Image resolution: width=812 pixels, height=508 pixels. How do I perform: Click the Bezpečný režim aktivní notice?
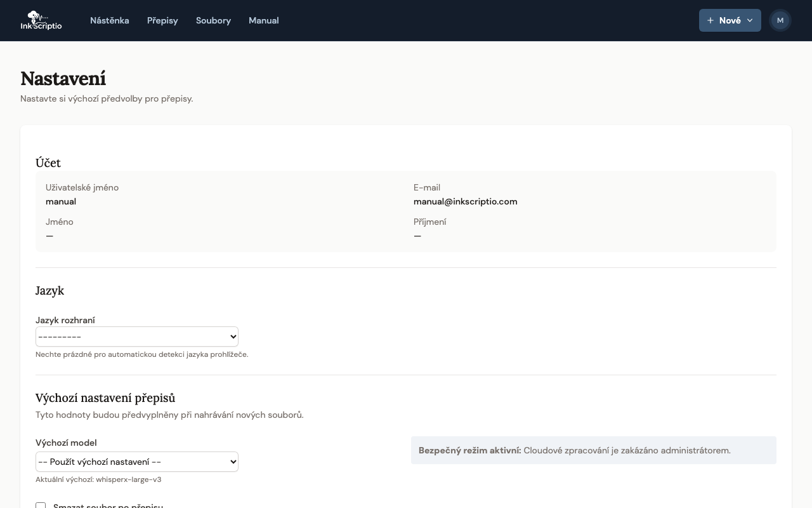coord(593,450)
